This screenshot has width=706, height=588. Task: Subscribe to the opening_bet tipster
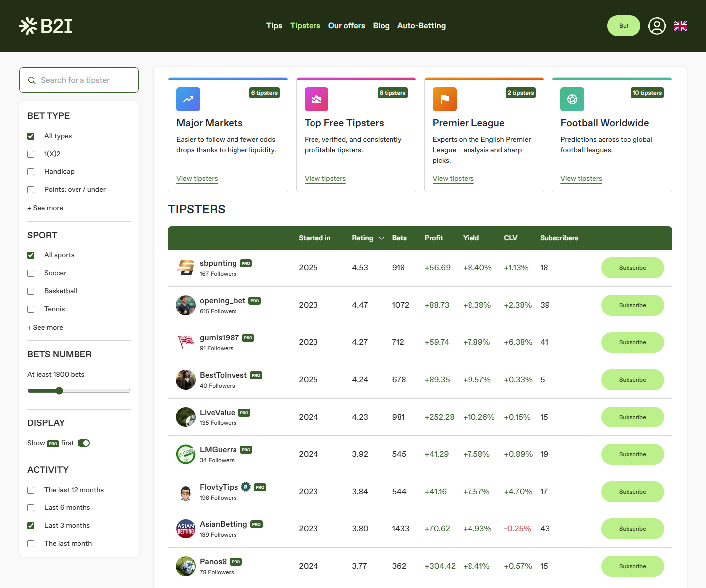[632, 305]
